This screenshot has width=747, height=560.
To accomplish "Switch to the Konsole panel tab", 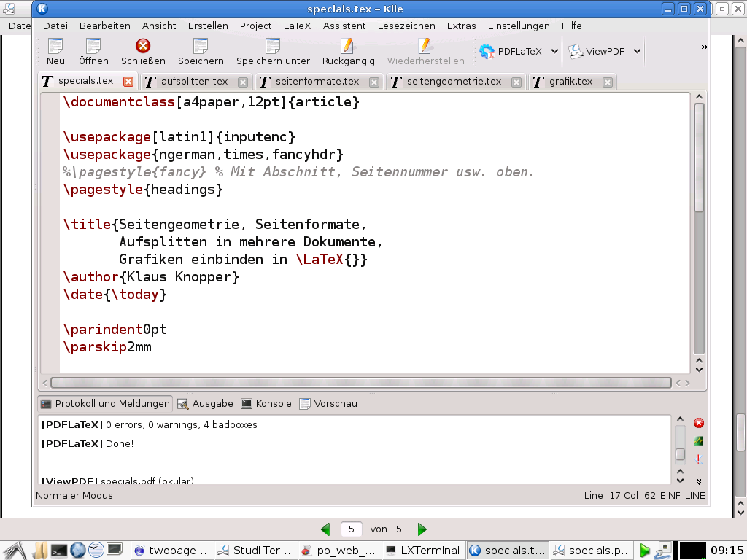I will pos(266,403).
